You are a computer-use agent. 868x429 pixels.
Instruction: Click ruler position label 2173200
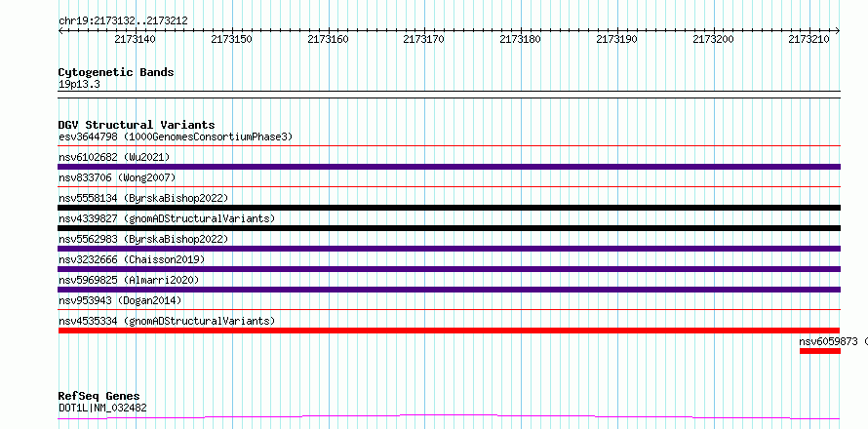[713, 39]
